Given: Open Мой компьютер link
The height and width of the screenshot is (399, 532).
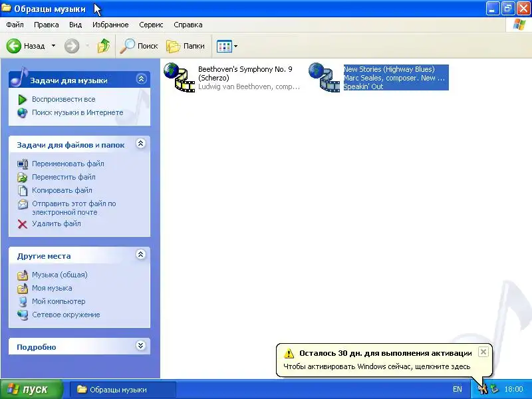Looking at the screenshot, I should coord(59,301).
